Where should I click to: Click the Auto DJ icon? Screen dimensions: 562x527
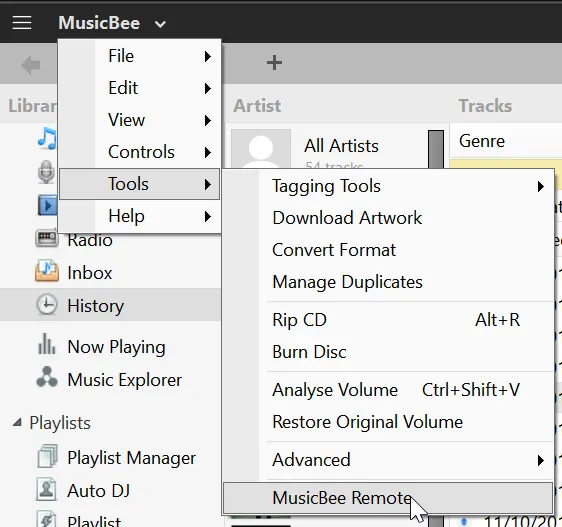pyautogui.click(x=46, y=489)
